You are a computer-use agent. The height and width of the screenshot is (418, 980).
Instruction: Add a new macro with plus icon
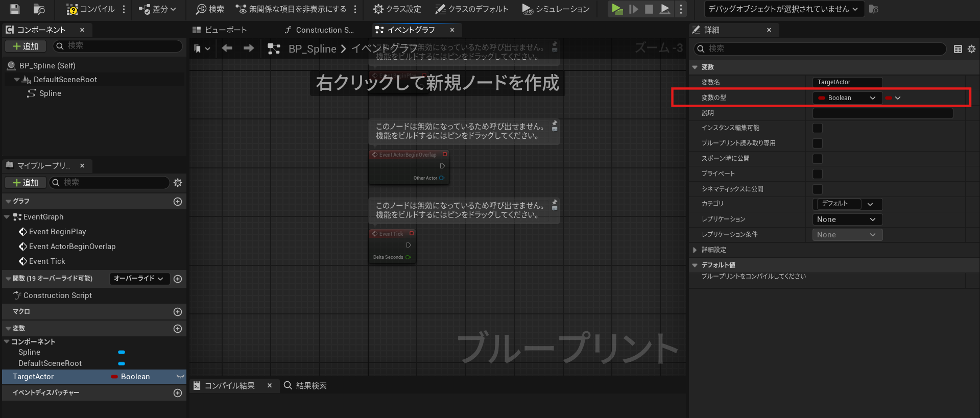pyautogui.click(x=178, y=312)
